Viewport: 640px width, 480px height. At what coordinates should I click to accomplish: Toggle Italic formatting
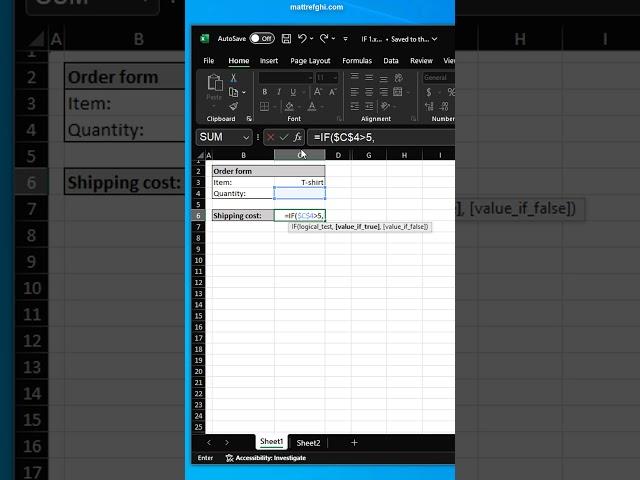click(x=279, y=92)
